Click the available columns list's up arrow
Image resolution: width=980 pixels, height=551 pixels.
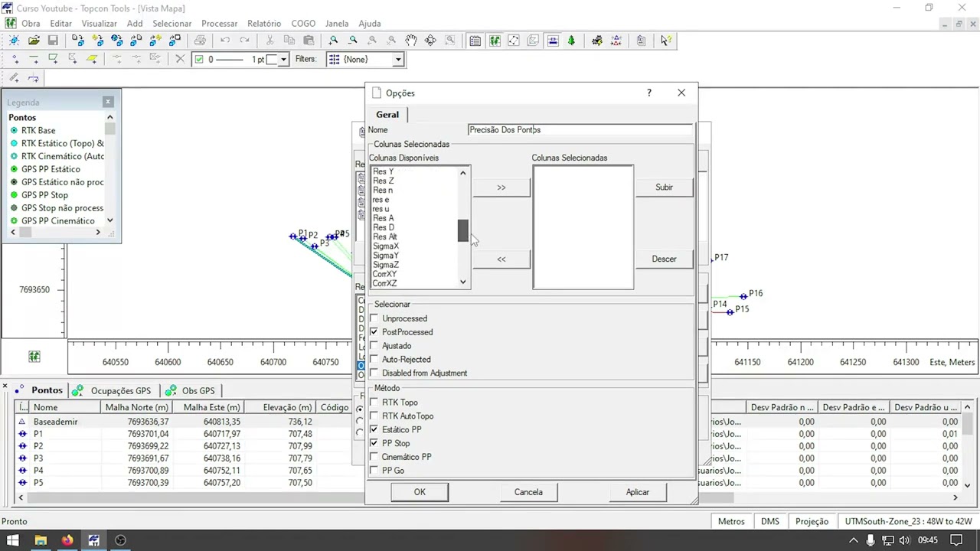(462, 173)
